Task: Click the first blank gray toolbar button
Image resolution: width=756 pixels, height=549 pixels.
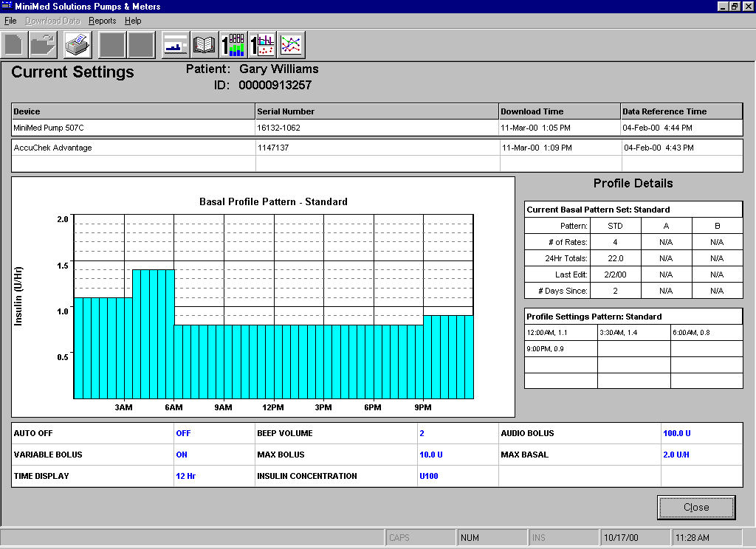Action: click(112, 45)
